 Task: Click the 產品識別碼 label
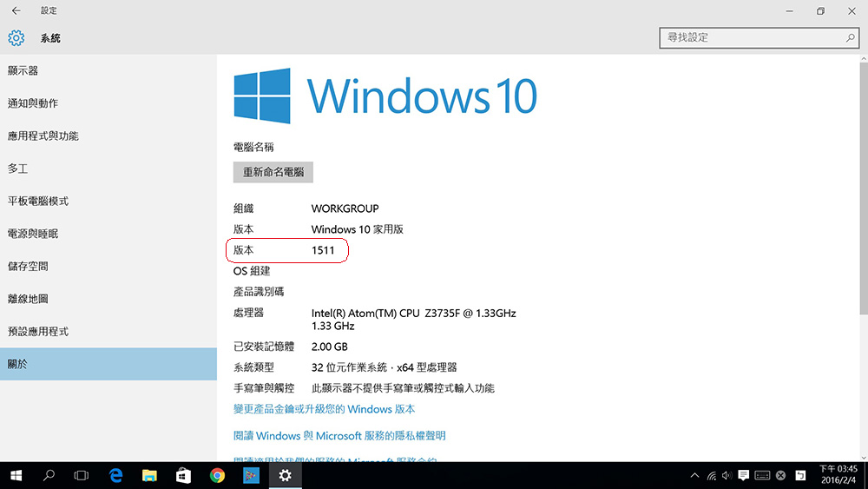coord(259,292)
